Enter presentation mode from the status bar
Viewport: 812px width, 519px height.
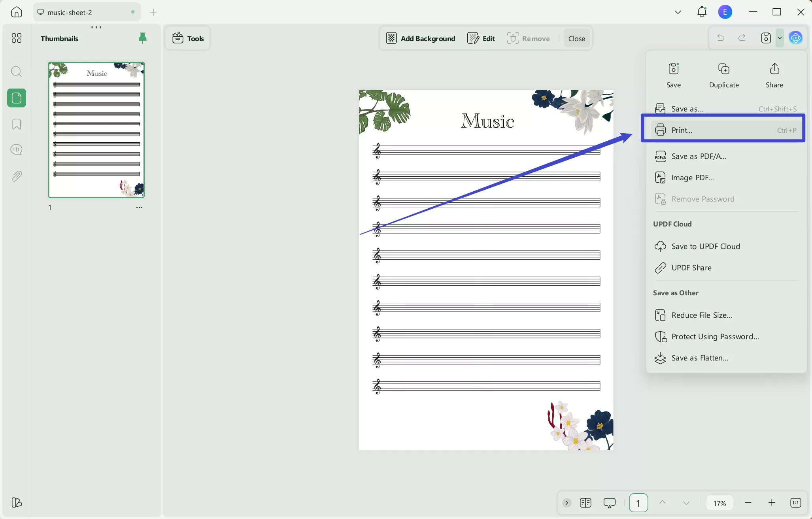(x=609, y=503)
